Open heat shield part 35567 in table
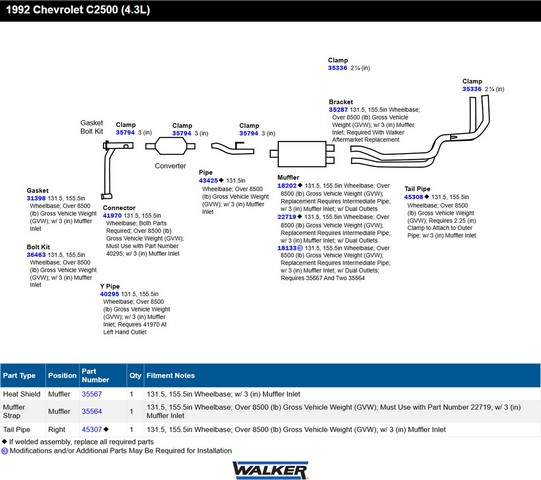 [92, 394]
